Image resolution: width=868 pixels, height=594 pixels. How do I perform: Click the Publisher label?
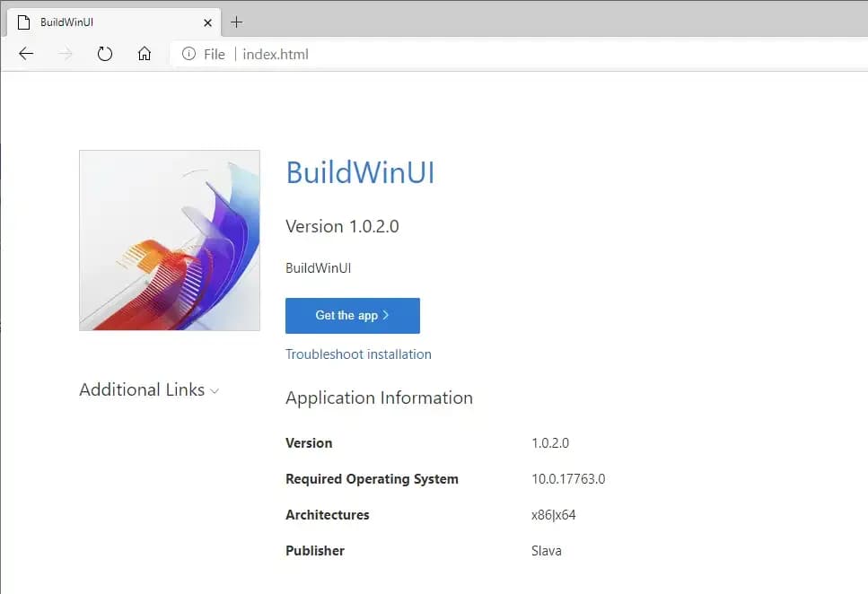click(x=315, y=551)
